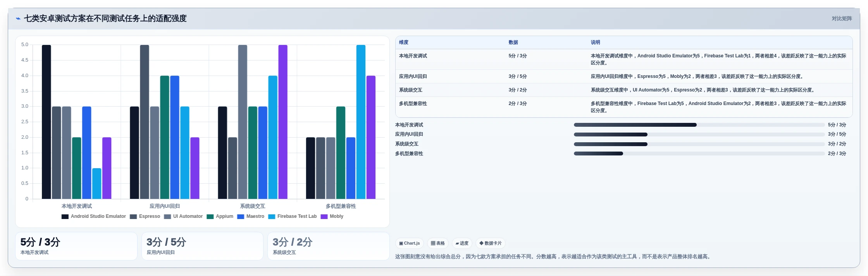Toggle Maestro legend entry
Viewport: 868px width, 276px height.
[x=251, y=216]
